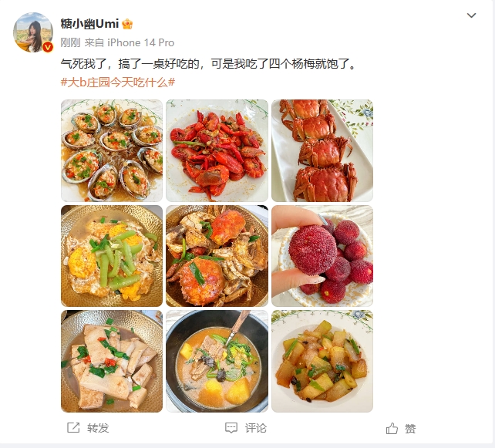Click the repost (转发) share icon
This screenshot has height=448, width=495.
[73, 428]
